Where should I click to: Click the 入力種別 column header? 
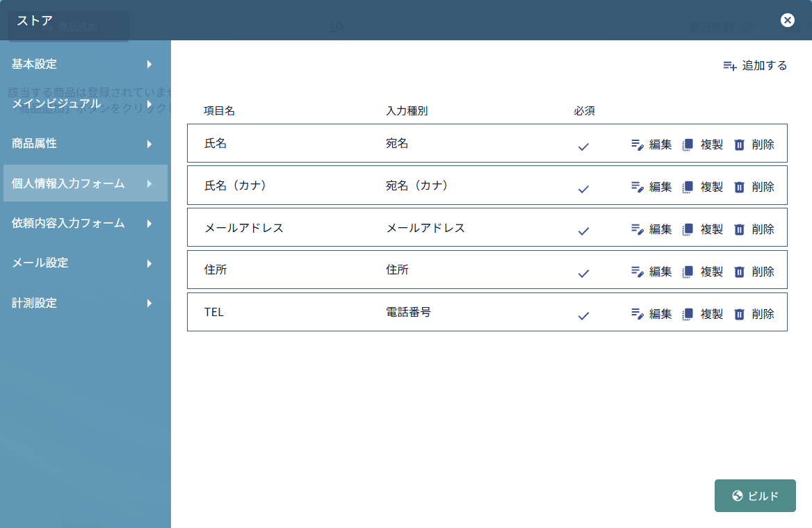407,111
